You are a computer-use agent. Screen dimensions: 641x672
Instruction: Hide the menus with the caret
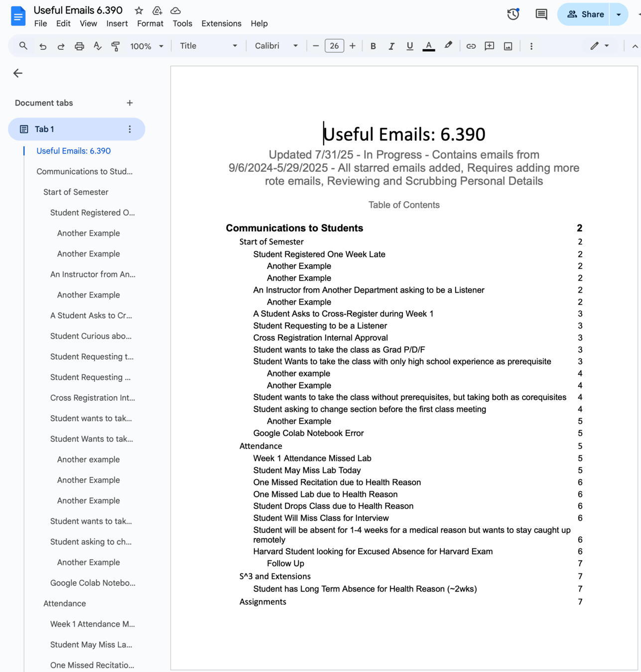pos(635,46)
